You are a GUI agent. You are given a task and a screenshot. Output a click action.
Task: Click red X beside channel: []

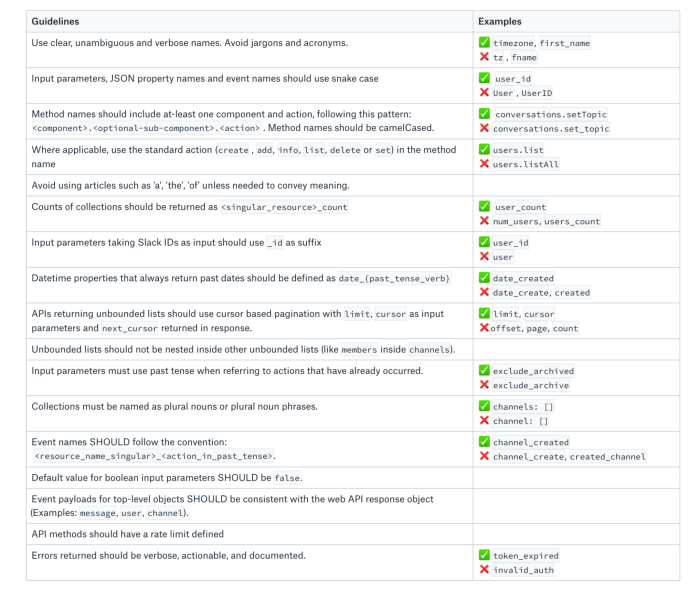click(x=484, y=420)
